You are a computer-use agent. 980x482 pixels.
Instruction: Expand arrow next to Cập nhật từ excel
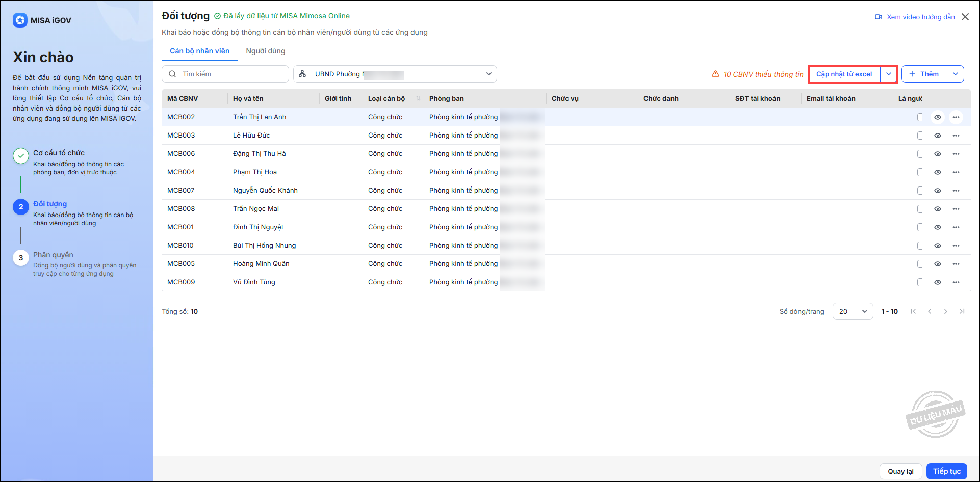pyautogui.click(x=889, y=74)
